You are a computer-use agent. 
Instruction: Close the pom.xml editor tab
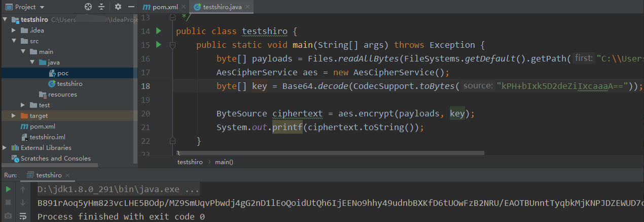(183, 7)
